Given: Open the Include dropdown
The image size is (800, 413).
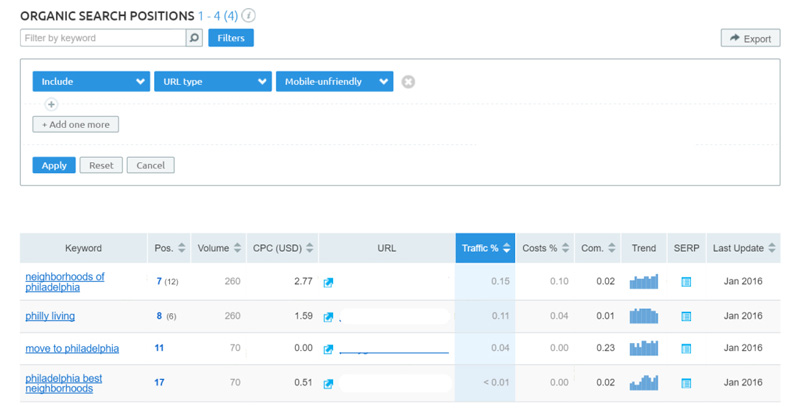Looking at the screenshot, I should pos(91,82).
